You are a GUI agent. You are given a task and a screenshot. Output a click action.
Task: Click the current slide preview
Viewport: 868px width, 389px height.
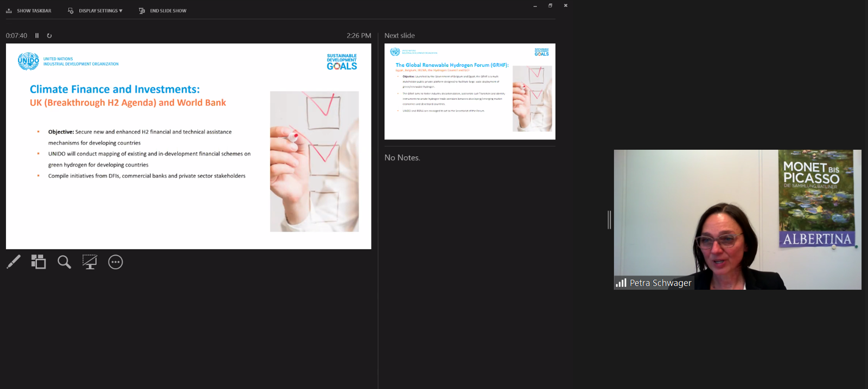pyautogui.click(x=188, y=146)
